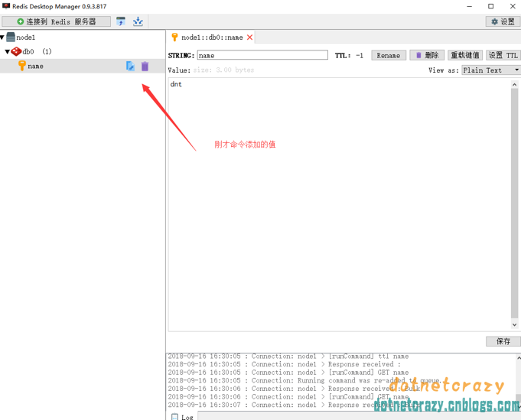The width and height of the screenshot is (521, 420).
Task: Click the 'size: 3.00 bytes' value text
Action: [223, 70]
